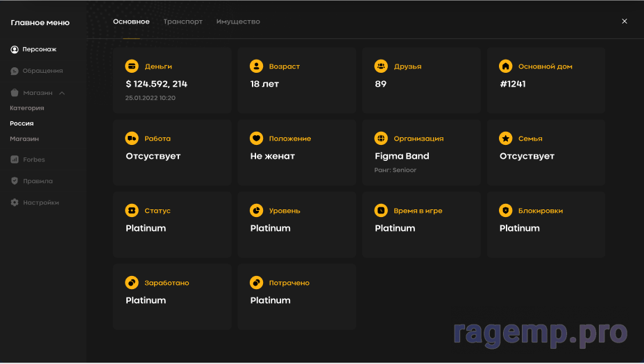Click the Деньги card icon
The width and height of the screenshot is (644, 364).
click(x=132, y=66)
